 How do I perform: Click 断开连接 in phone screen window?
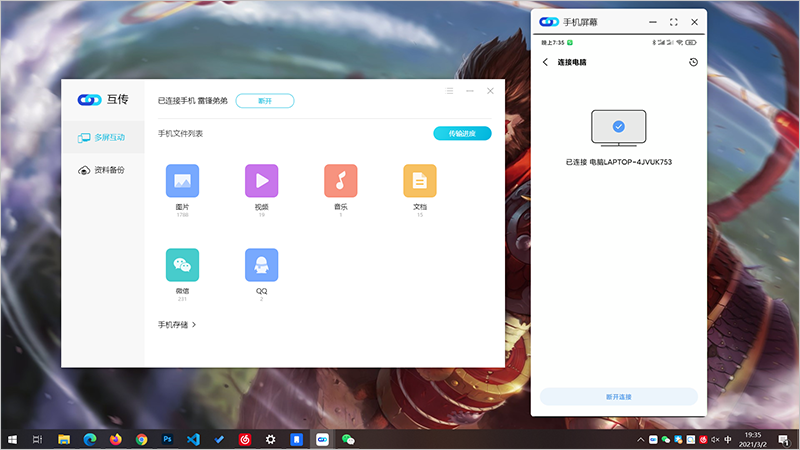[619, 397]
